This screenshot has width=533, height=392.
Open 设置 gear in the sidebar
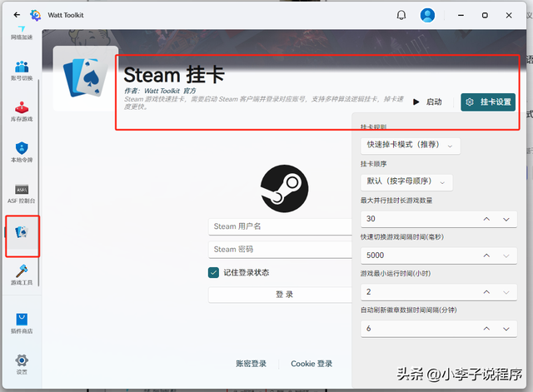(x=22, y=365)
